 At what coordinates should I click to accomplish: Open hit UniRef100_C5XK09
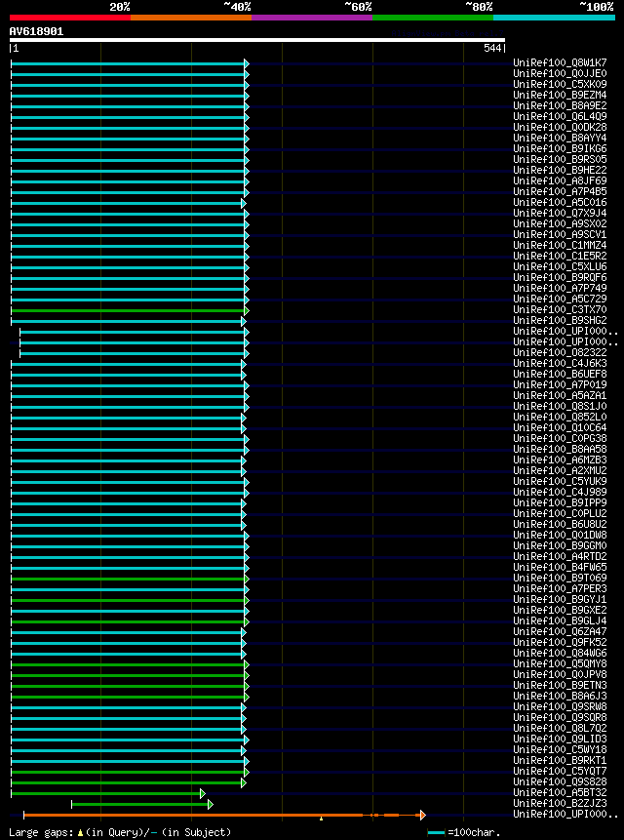(560, 84)
